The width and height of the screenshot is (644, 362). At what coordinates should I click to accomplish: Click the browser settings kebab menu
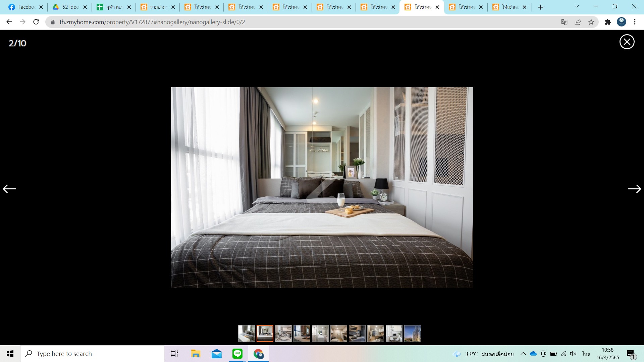tap(636, 22)
